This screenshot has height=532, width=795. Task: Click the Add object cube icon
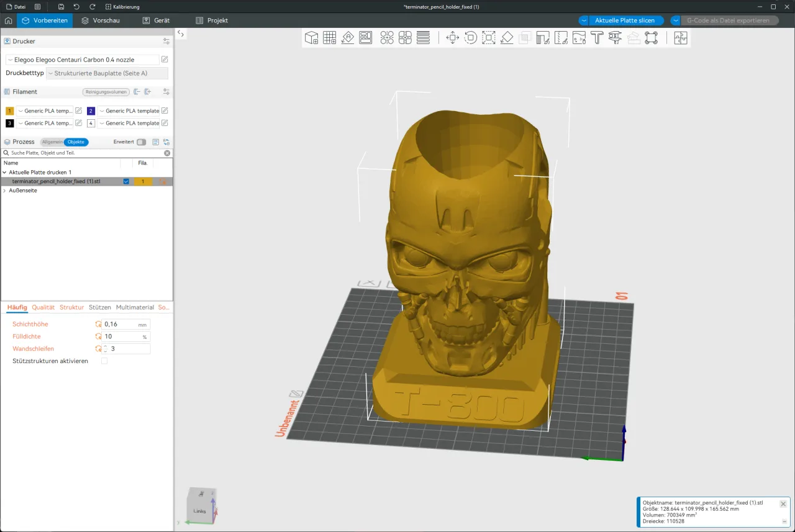311,38
